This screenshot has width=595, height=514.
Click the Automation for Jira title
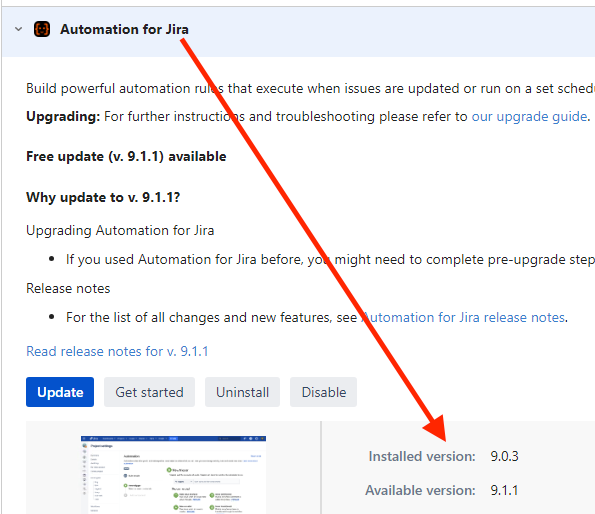[x=124, y=29]
